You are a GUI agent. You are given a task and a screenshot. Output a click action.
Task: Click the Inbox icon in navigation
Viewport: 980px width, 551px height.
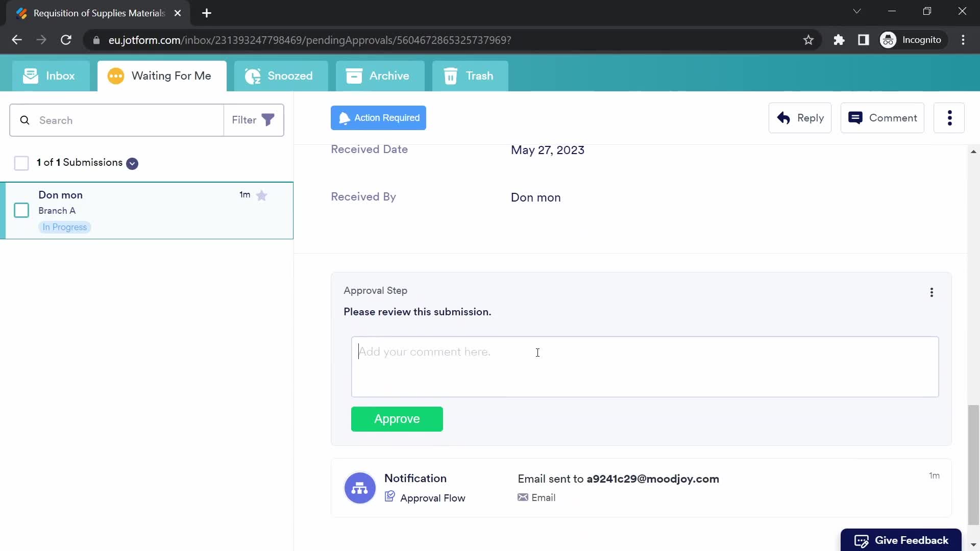[x=30, y=76]
